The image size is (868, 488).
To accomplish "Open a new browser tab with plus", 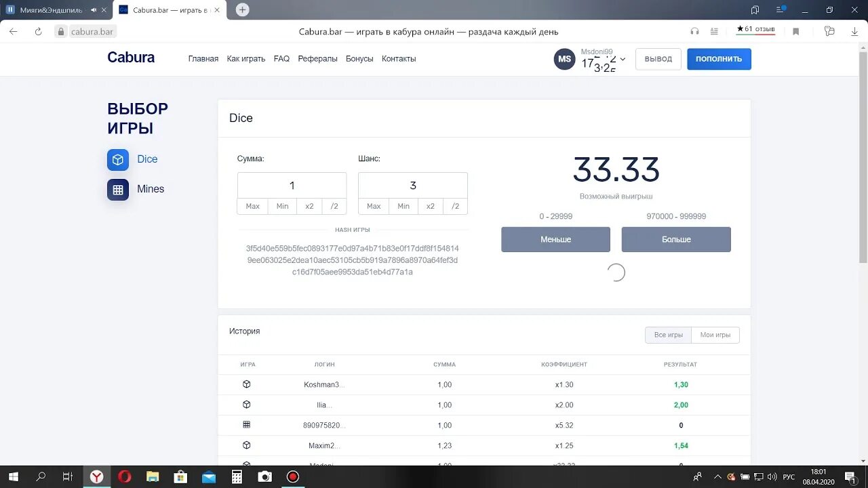I will 242,9.
